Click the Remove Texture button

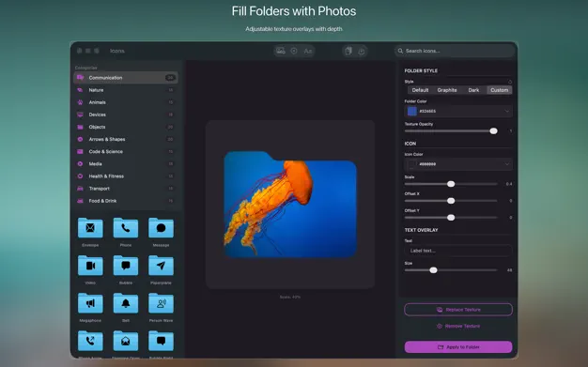[x=458, y=326]
